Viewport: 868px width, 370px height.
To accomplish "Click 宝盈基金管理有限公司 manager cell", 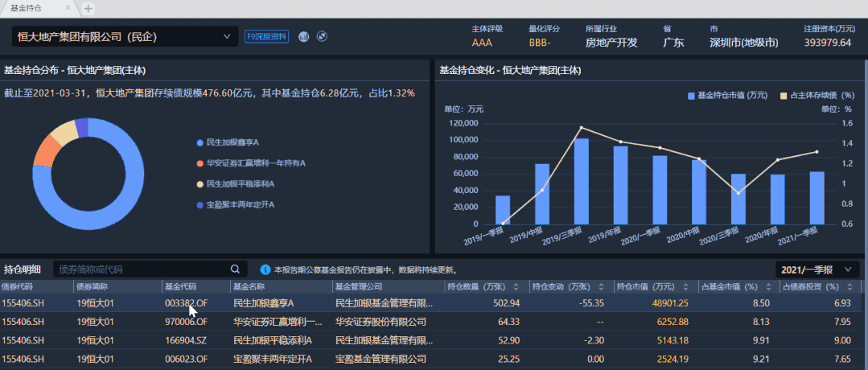I will pyautogui.click(x=381, y=359).
